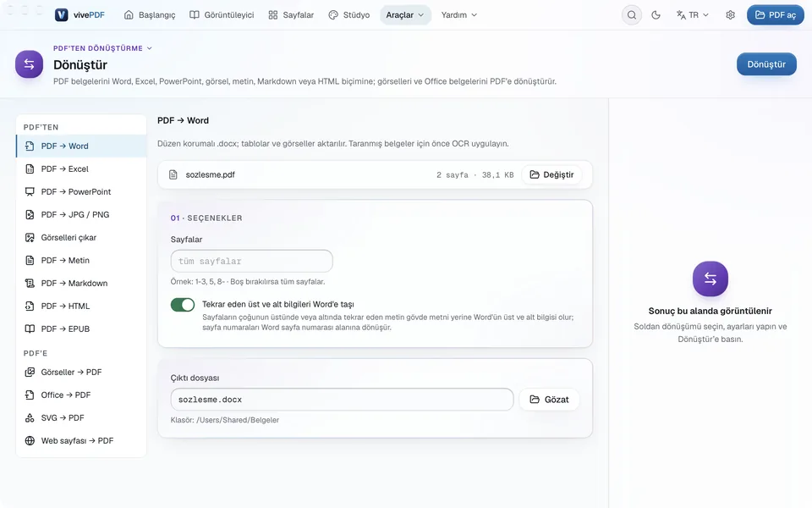
Task: Open the search magnifier icon
Action: pos(631,15)
